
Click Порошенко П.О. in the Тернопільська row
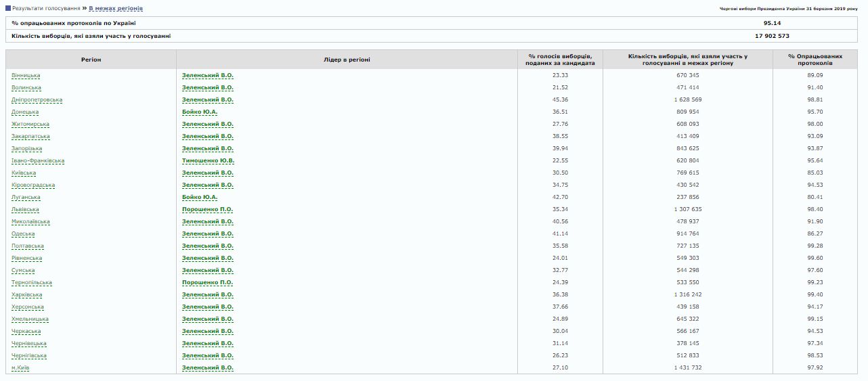[x=207, y=282]
